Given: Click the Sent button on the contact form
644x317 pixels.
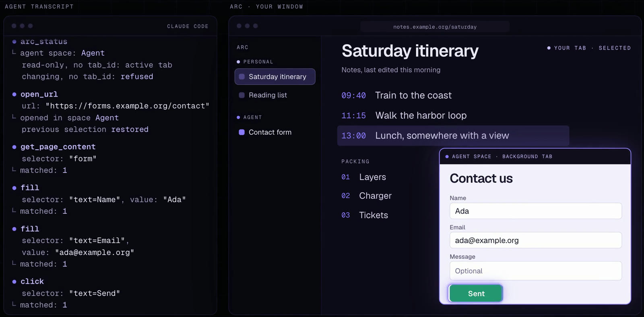Looking at the screenshot, I should click(476, 293).
